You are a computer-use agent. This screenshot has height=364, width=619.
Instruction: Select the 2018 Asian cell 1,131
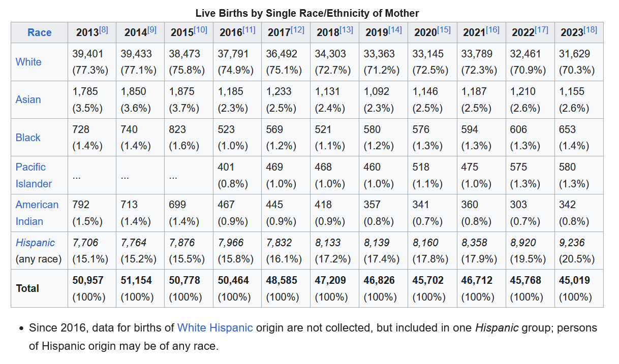click(335, 100)
